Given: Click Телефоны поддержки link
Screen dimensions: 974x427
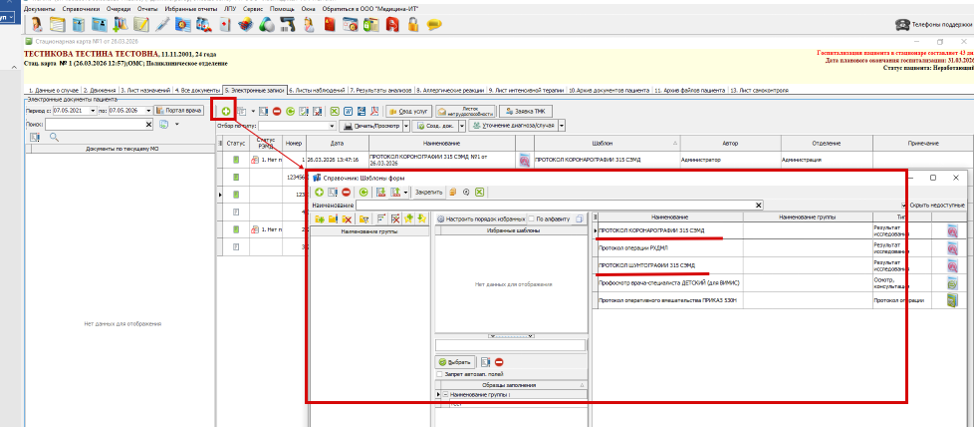Looking at the screenshot, I should [x=933, y=25].
